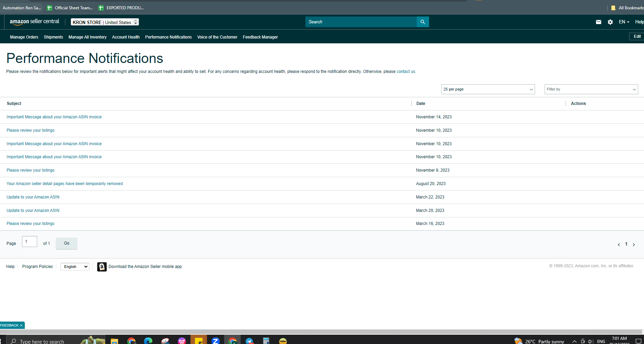The height and width of the screenshot is (344, 644).
Task: Click the Go page button
Action: tap(67, 243)
